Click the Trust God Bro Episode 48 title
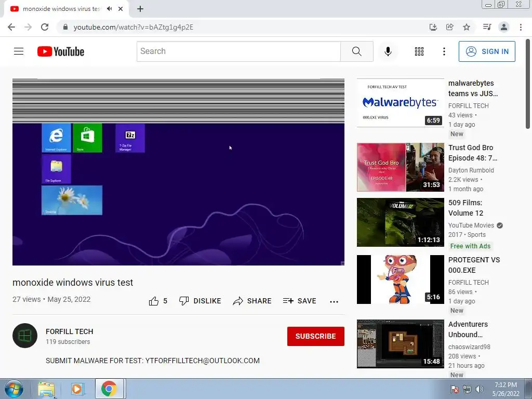532x399 pixels. tap(473, 153)
